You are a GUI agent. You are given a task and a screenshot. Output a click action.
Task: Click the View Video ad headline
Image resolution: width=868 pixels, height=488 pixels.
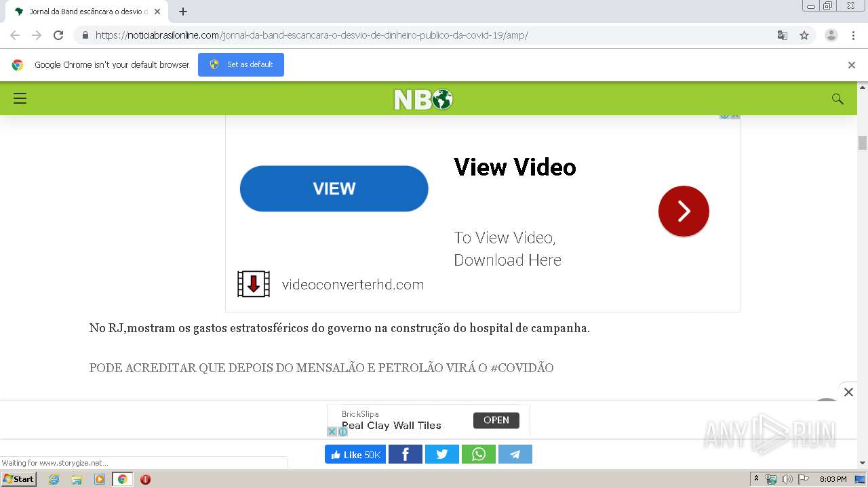[515, 167]
